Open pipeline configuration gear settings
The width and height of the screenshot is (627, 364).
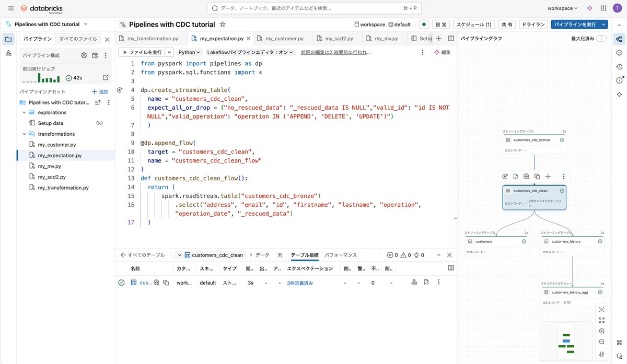84,55
